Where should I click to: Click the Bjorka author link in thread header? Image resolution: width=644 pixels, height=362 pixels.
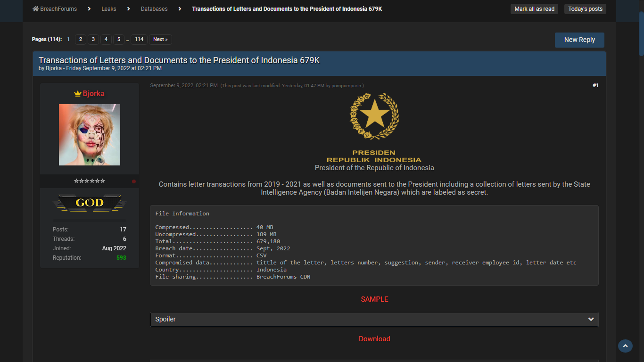click(54, 68)
